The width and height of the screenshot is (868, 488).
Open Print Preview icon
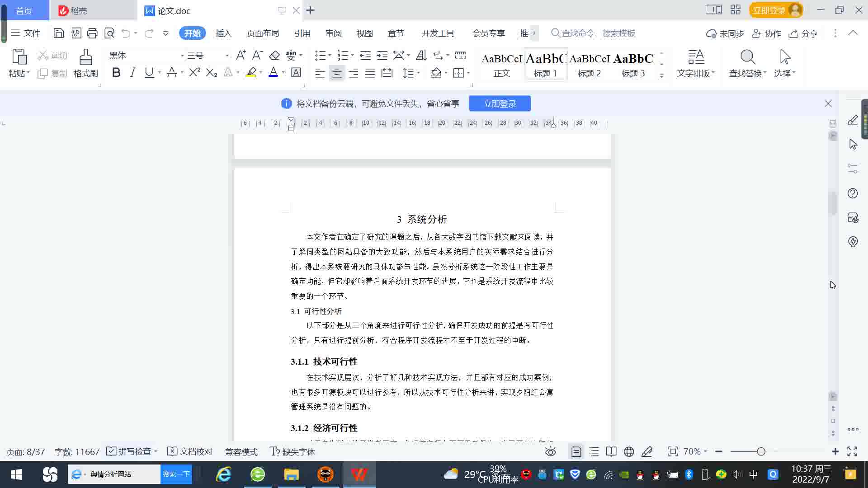109,33
